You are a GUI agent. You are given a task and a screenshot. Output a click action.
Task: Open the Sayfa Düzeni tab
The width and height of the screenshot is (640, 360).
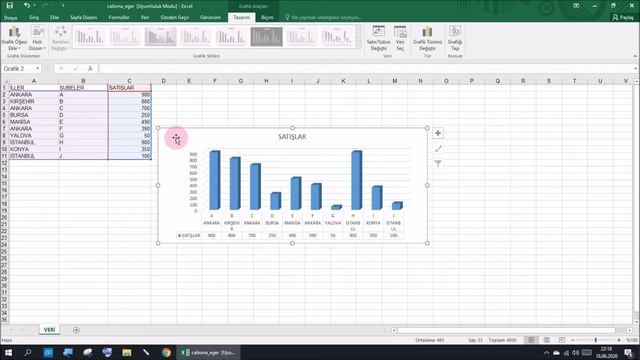tap(84, 18)
